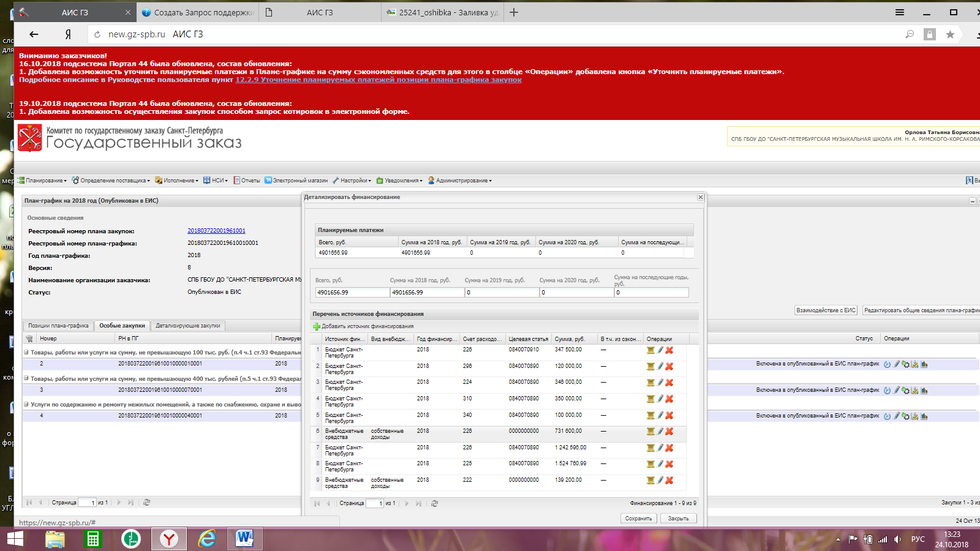Open bar chart icon for purchase position 2
The image size is (980, 551).
(x=924, y=364)
